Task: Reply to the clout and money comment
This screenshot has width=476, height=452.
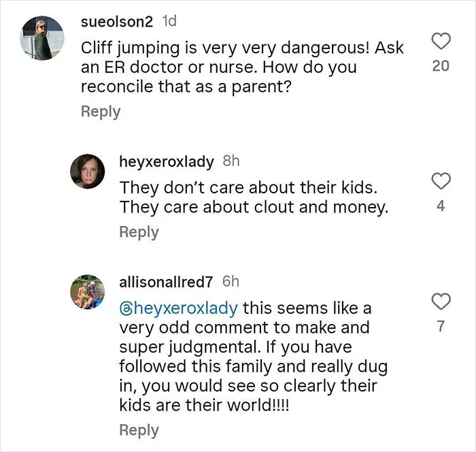Action: (x=139, y=232)
